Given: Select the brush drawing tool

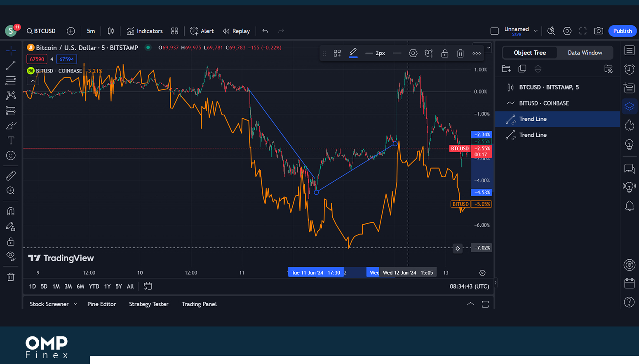Looking at the screenshot, I should click(x=11, y=125).
